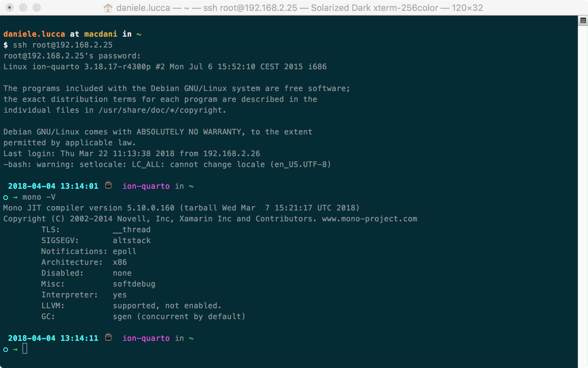Click the Mono JIT compiler version line
Viewport: 588px width, 368px height.
tap(181, 208)
